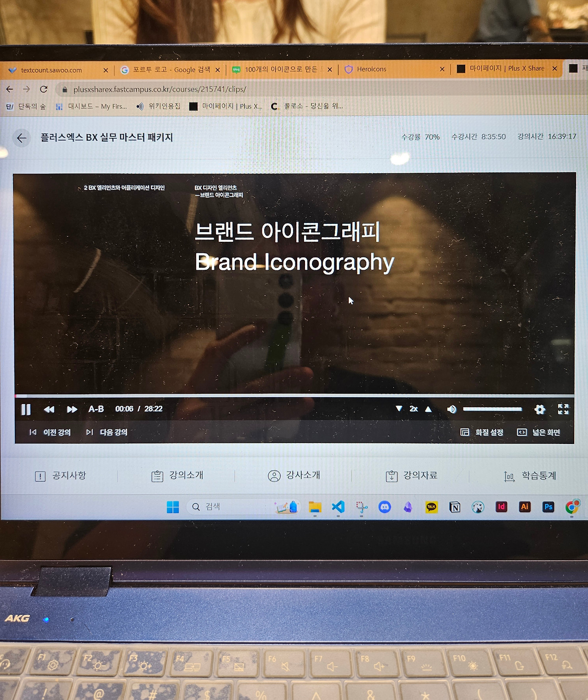Click the volume slider in the player
The width and height of the screenshot is (588, 700).
(492, 409)
